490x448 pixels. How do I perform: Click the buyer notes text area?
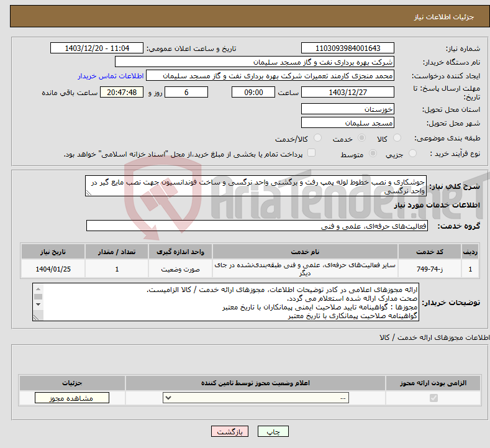pyautogui.click(x=225, y=302)
